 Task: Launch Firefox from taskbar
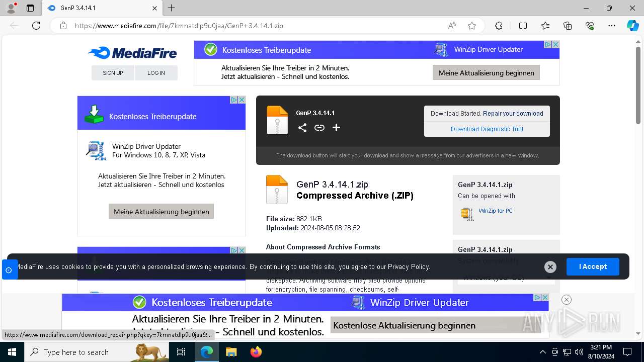point(256,352)
